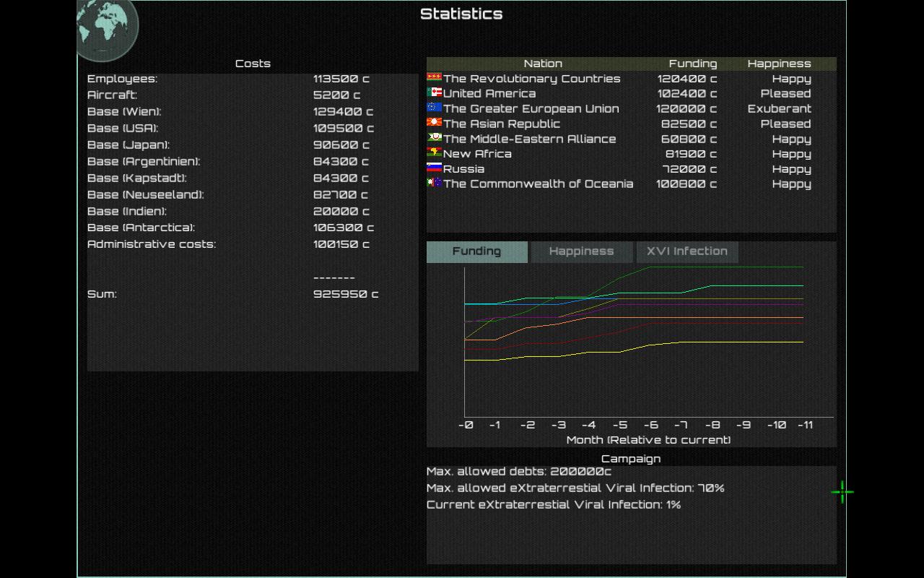Screen dimensions: 924x578
Task: Click the Base (Antarctica) cost label
Action: click(141, 228)
